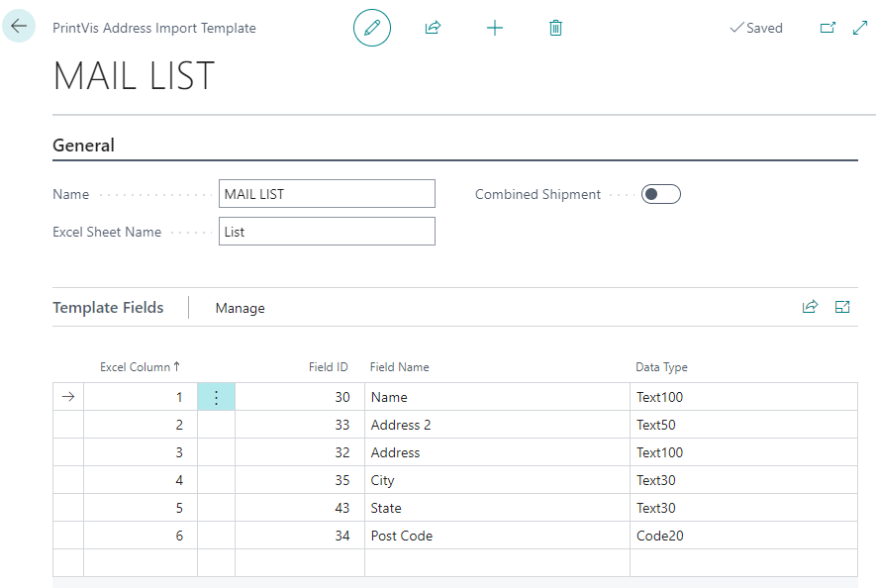Click empty new row Field Name cell

(x=497, y=563)
